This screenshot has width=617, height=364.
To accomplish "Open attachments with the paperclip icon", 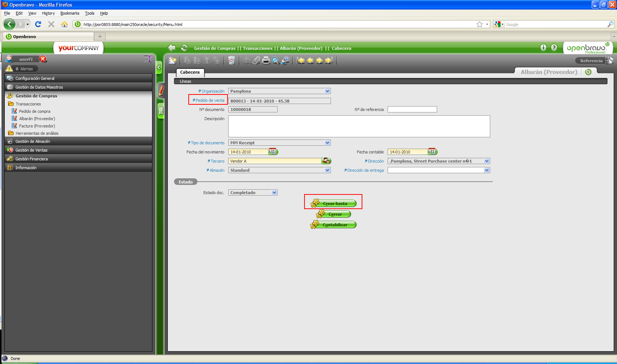I will [256, 60].
